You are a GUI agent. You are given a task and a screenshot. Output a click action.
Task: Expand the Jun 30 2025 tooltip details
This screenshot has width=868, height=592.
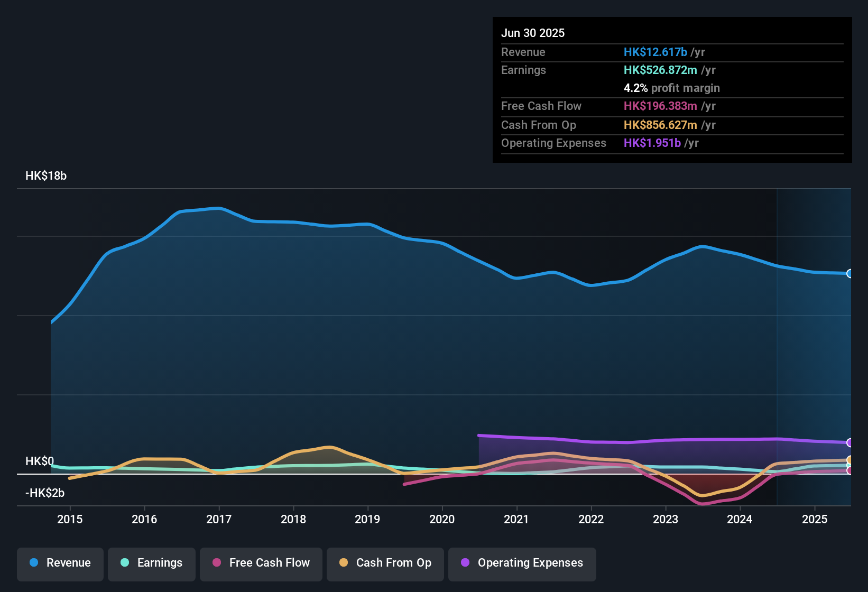pos(533,33)
